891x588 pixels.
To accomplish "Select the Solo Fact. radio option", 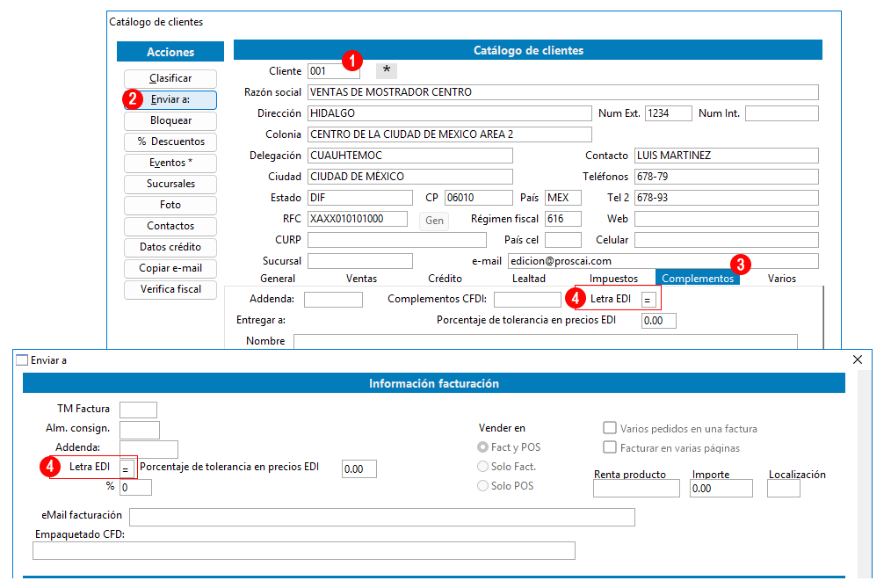I will [482, 467].
